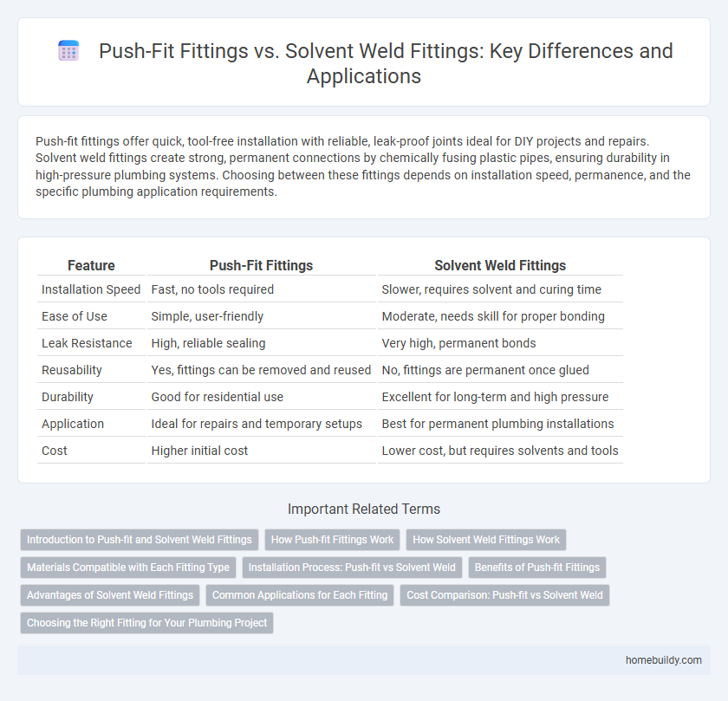
Task: Click the 'Solvent Weld Fittings' column header
Action: click(501, 265)
